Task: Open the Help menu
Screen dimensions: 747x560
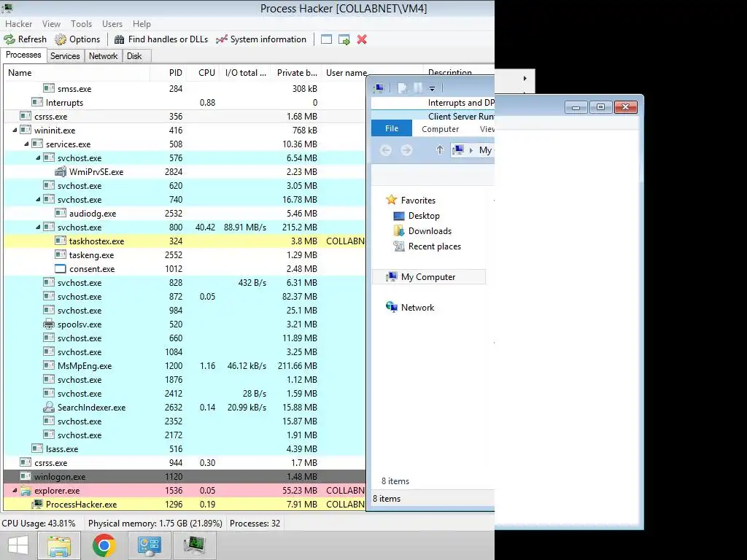Action: (142, 24)
